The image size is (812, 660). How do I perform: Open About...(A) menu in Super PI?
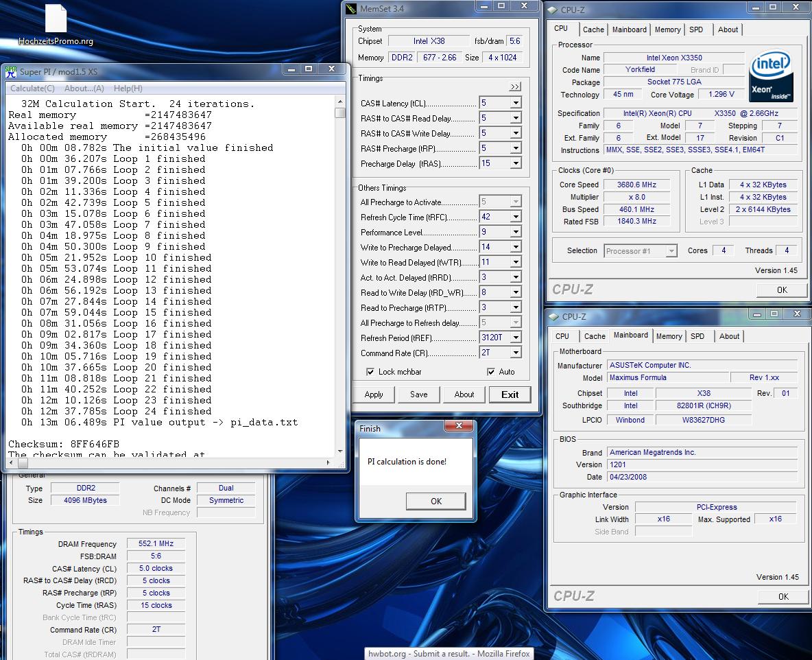tap(84, 89)
